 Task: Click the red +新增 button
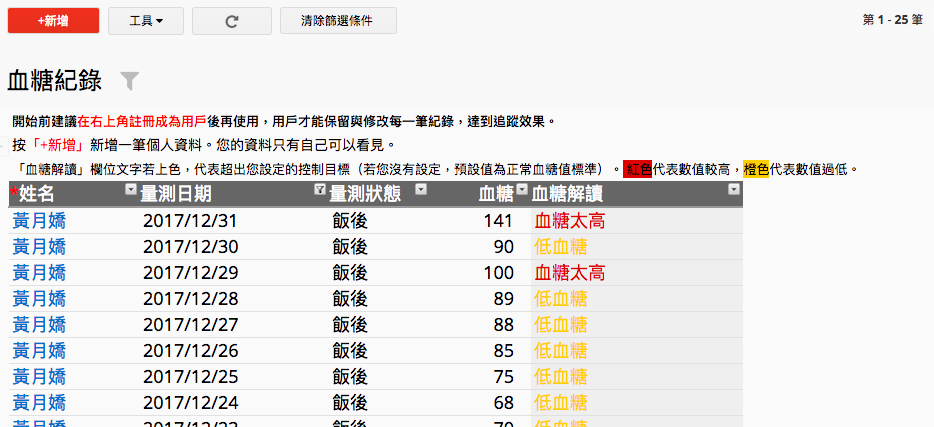tap(53, 21)
